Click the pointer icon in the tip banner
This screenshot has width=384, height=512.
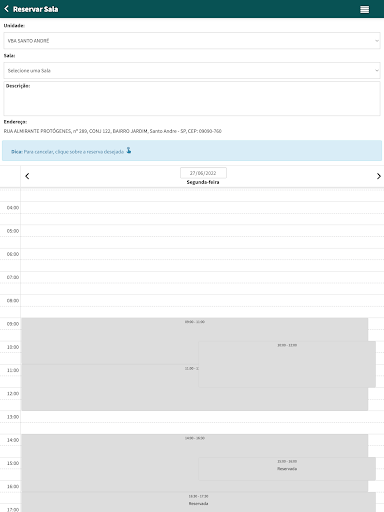(129, 151)
